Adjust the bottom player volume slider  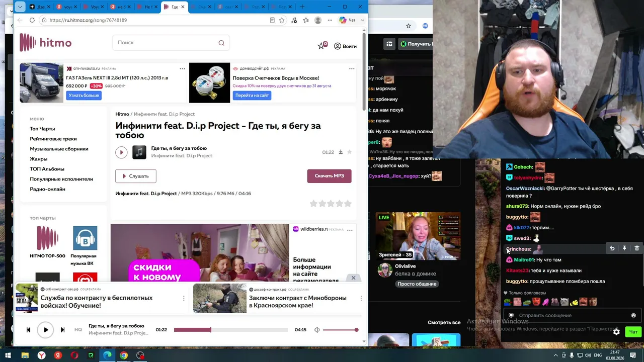340,330
